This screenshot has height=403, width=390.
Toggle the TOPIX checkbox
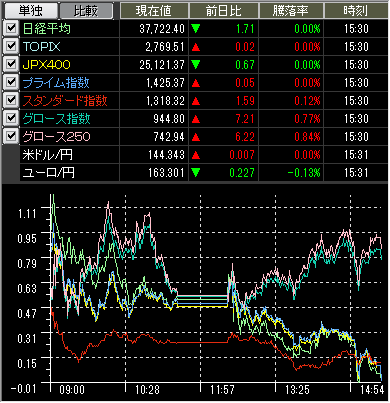(x=11, y=46)
